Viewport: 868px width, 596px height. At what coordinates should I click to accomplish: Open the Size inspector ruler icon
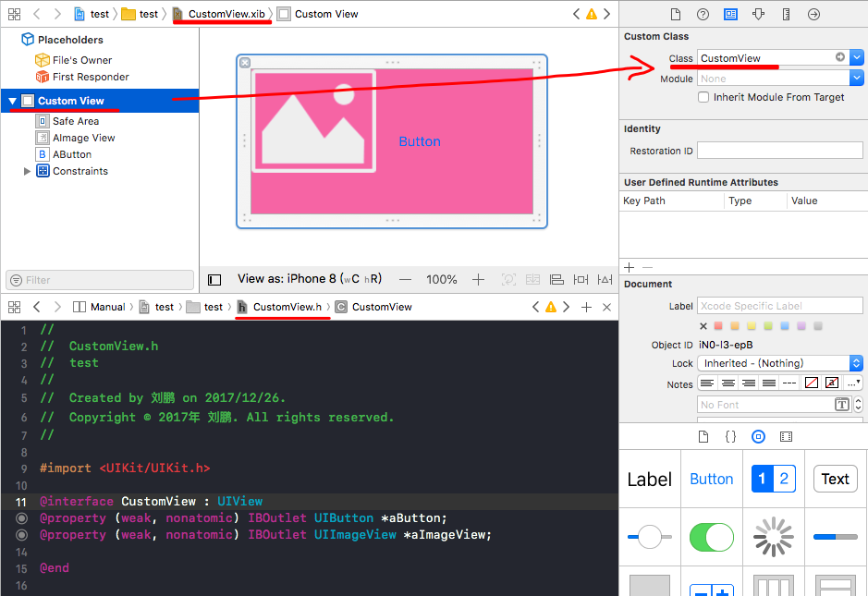[786, 15]
